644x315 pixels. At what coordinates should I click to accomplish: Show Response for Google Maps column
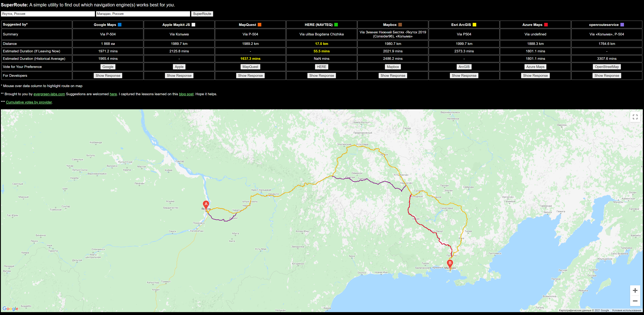click(108, 75)
